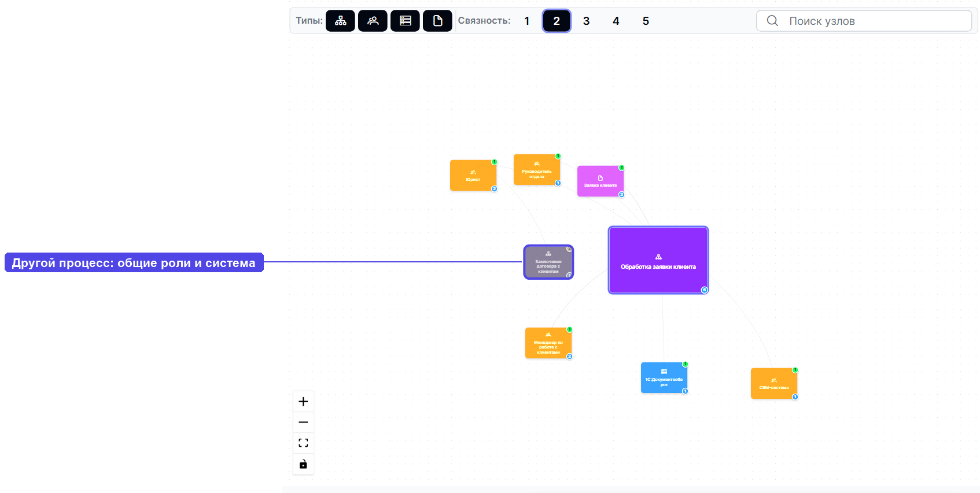The height and width of the screenshot is (493, 980).
Task: Open the 'Руководитель отдела' role node
Action: tap(537, 169)
